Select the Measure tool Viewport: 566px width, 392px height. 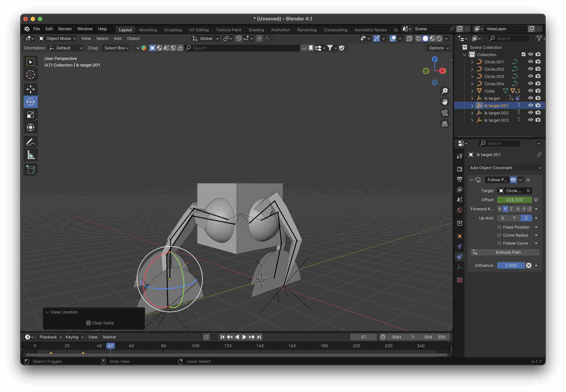pos(30,155)
